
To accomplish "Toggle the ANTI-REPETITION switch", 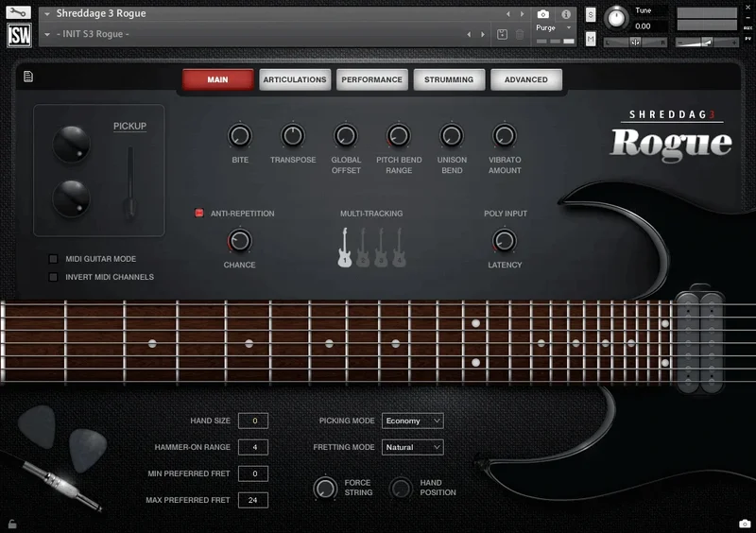I will 199,213.
